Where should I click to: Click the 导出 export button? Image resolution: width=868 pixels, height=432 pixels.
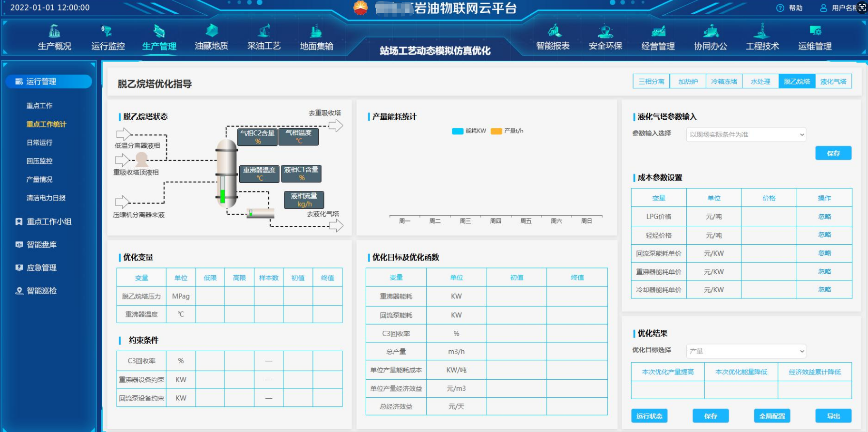pos(833,416)
